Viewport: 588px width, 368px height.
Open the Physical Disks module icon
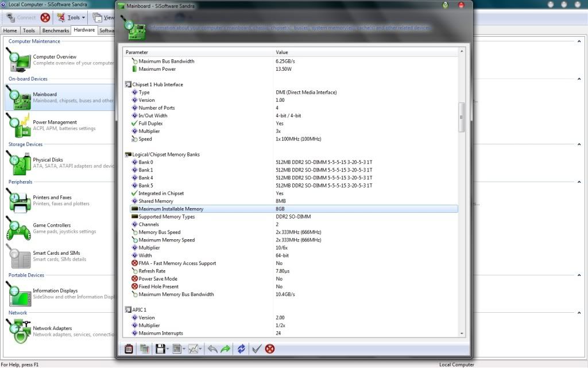pyautogui.click(x=18, y=163)
